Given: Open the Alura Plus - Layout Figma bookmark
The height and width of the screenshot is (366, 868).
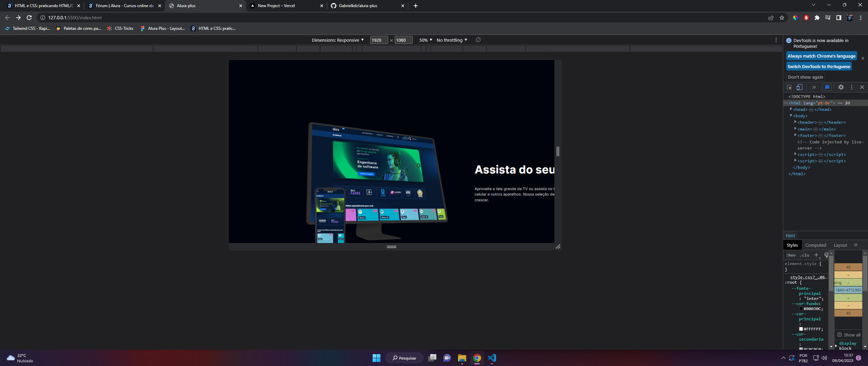Looking at the screenshot, I should pos(163,28).
